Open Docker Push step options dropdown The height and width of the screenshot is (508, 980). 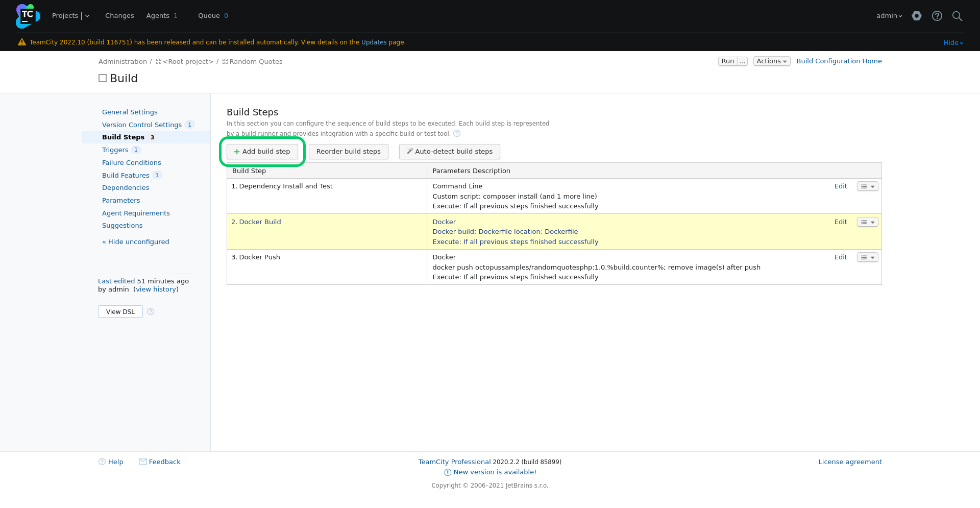[x=867, y=257]
